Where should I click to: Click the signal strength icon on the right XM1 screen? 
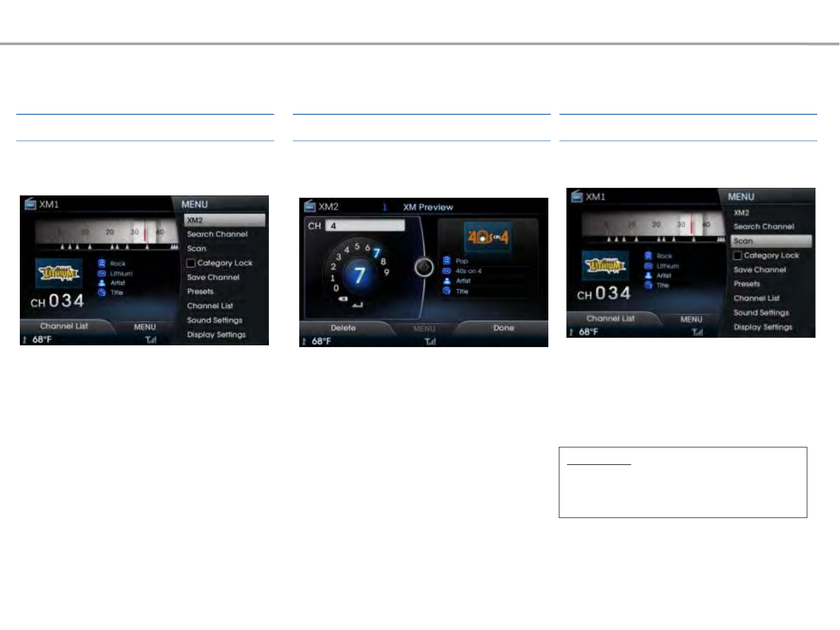698,332
